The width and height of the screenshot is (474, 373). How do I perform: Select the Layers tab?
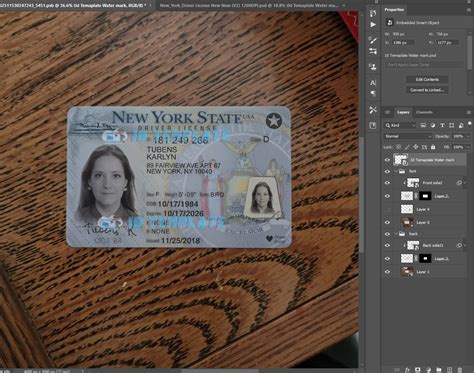click(403, 112)
